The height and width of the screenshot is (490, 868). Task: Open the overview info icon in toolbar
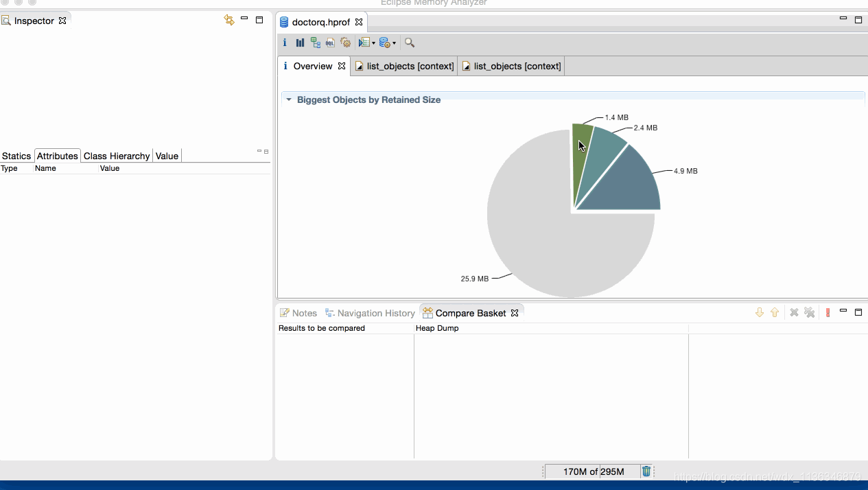point(285,43)
